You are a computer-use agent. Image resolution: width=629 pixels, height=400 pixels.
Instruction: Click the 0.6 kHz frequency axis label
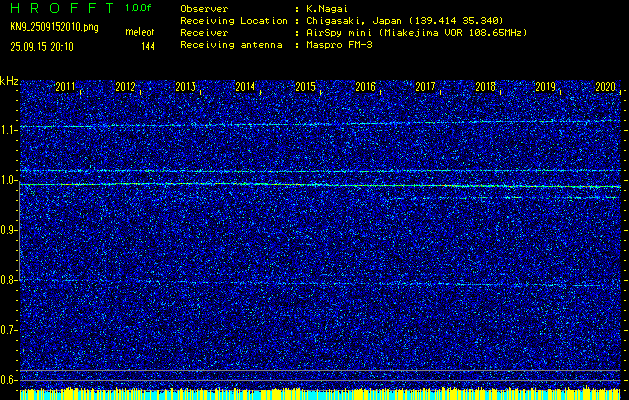click(x=8, y=380)
